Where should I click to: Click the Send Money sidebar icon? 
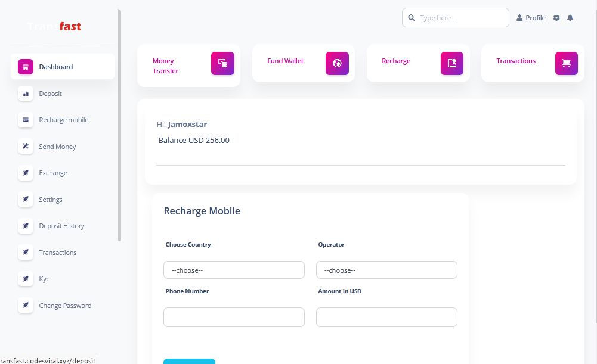pyautogui.click(x=26, y=147)
